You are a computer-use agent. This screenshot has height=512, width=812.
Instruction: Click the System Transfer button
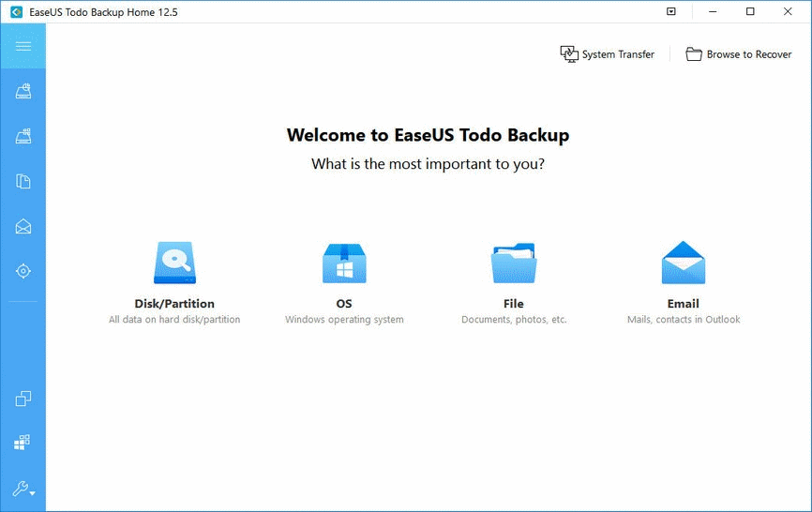(607, 53)
